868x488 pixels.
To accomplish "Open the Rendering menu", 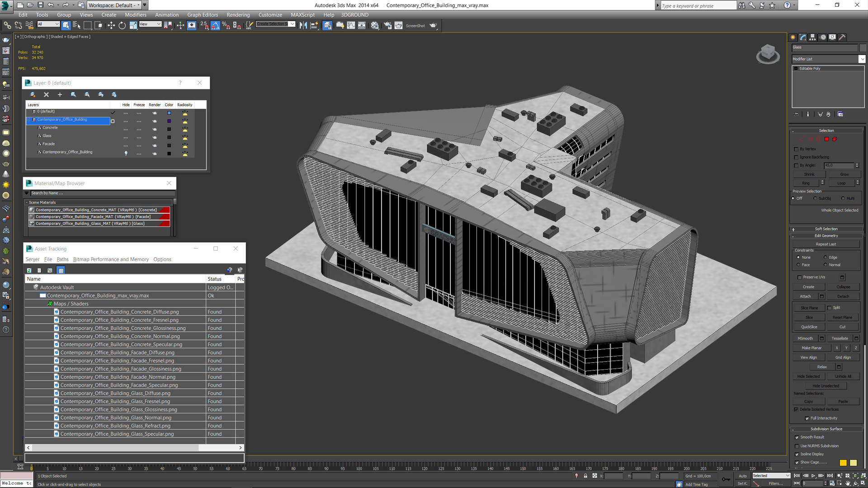I will pos(238,15).
